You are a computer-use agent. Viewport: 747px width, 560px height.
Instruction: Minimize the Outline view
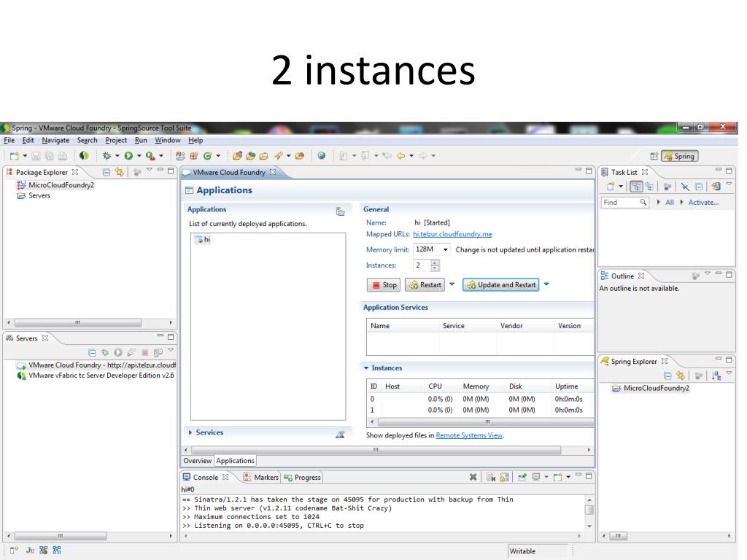pos(719,273)
